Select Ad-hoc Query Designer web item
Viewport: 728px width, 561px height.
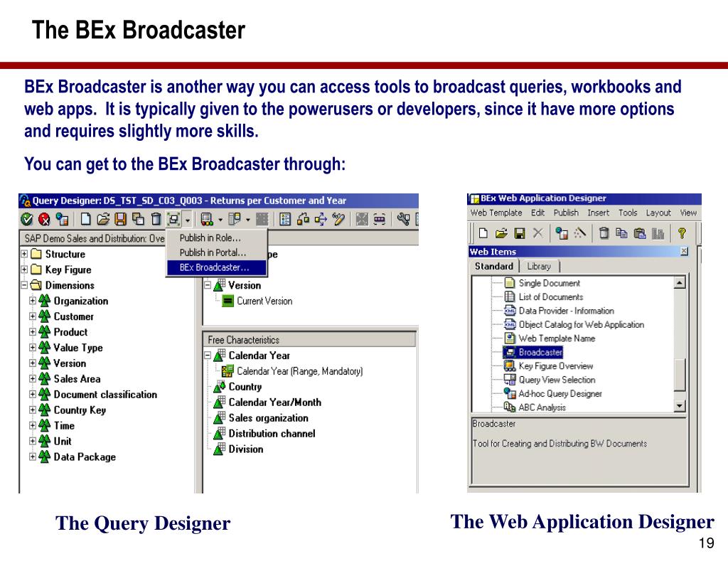pyautogui.click(x=560, y=393)
